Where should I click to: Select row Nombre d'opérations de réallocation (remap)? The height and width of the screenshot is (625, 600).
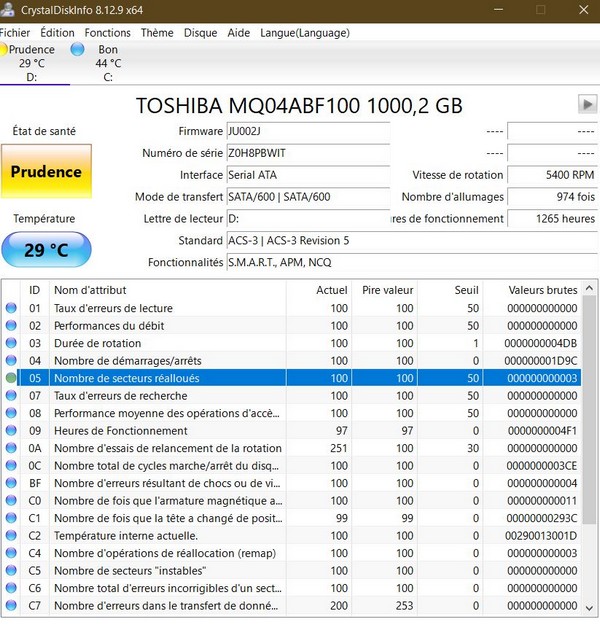point(291,553)
